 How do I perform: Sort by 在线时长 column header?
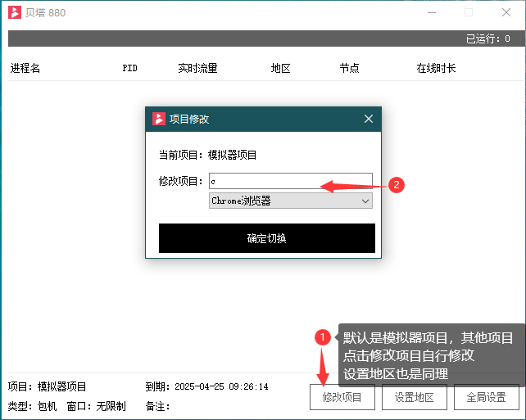436,69
